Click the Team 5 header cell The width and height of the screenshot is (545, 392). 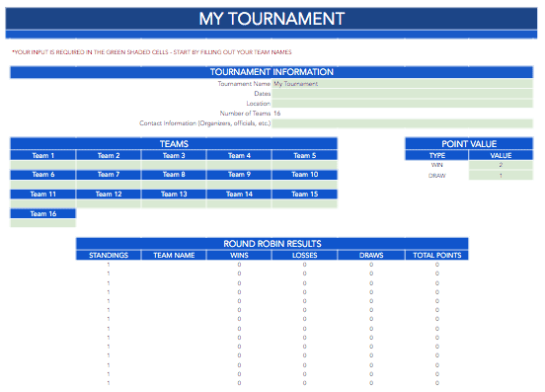305,155
